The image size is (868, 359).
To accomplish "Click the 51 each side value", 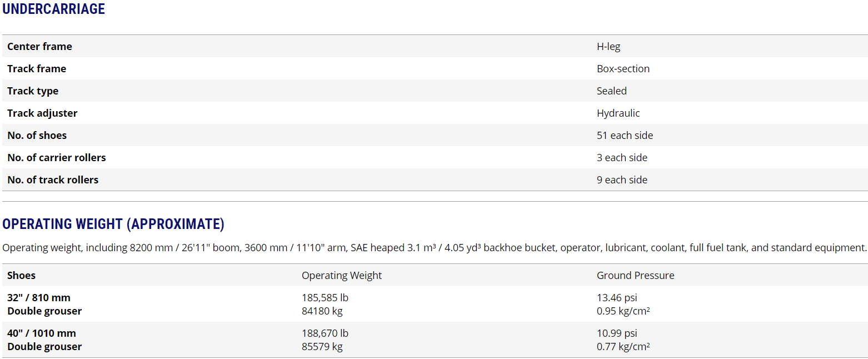I will point(625,136).
